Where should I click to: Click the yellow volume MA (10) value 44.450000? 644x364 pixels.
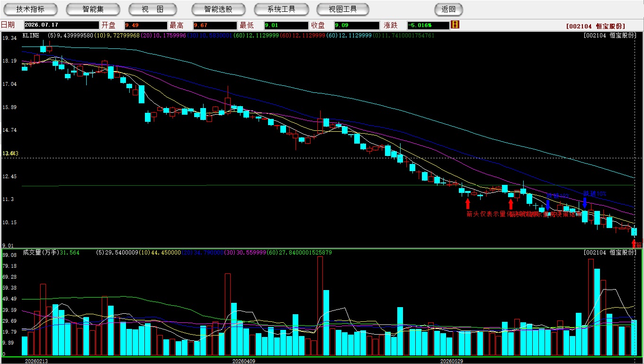click(x=159, y=253)
